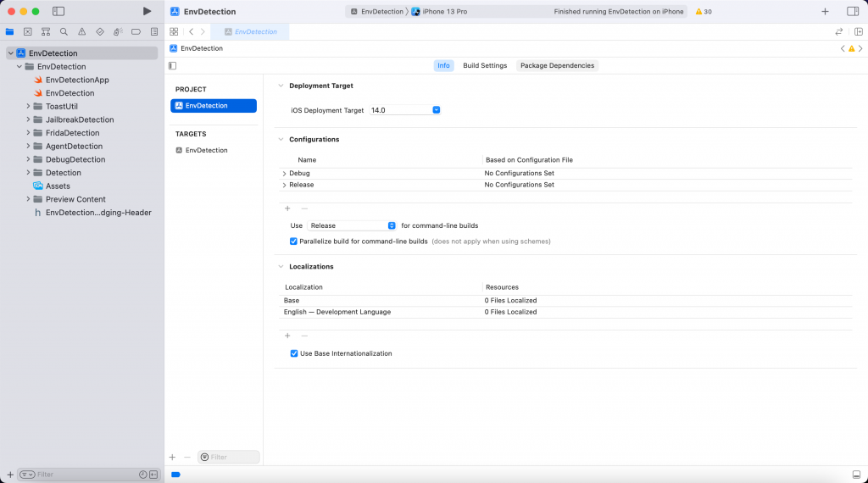Select the EnvDetection editor tab
The width and height of the screenshot is (868, 483).
click(250, 31)
